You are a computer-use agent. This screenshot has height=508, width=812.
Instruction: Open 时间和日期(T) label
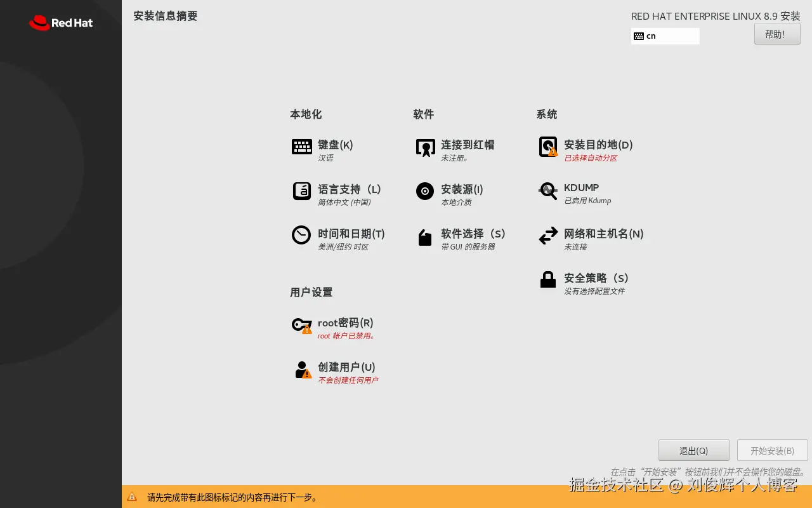click(351, 234)
